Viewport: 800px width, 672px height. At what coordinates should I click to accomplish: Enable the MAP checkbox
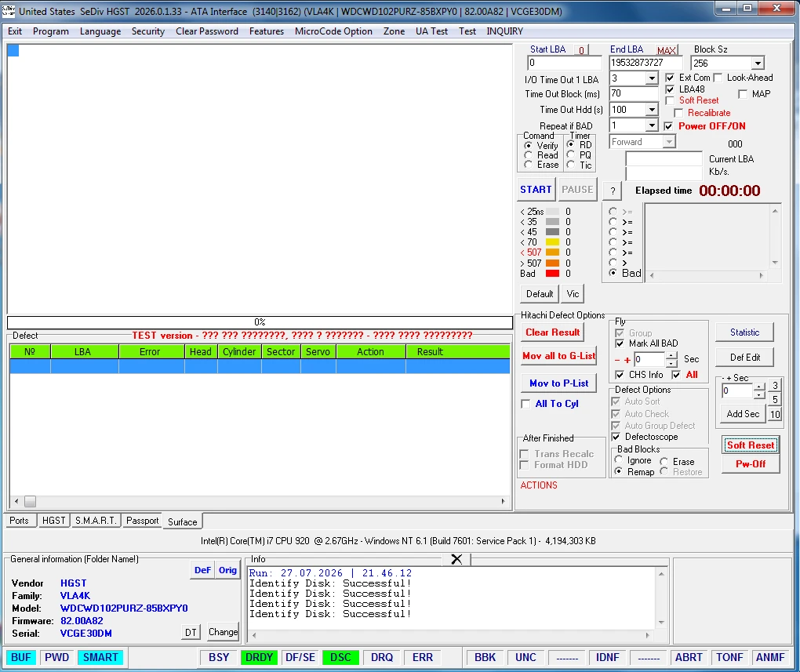coord(743,94)
